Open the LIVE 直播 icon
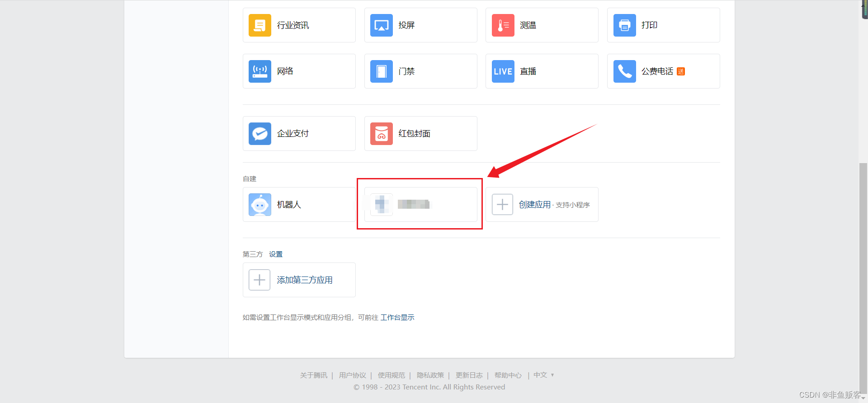This screenshot has height=403, width=868. tap(503, 71)
